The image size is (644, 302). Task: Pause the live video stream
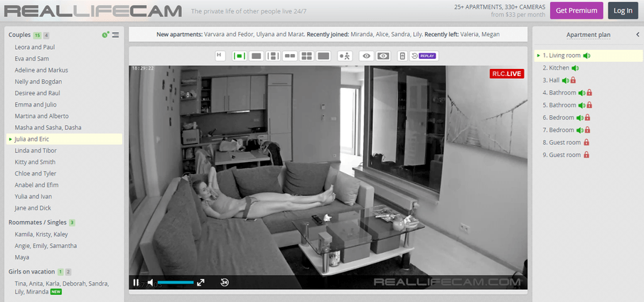click(136, 282)
